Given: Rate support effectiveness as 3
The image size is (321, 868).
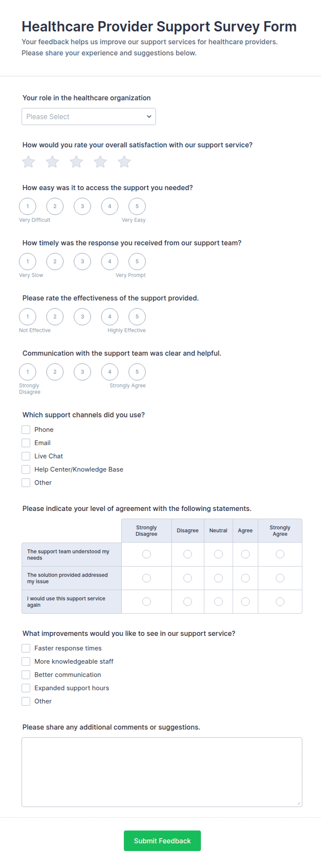Looking at the screenshot, I should pos(82,317).
